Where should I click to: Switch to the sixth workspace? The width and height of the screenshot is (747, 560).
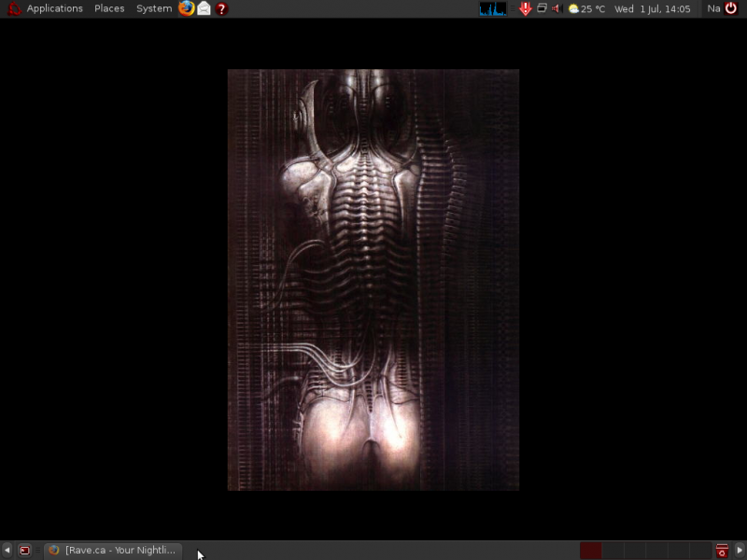[x=701, y=551]
